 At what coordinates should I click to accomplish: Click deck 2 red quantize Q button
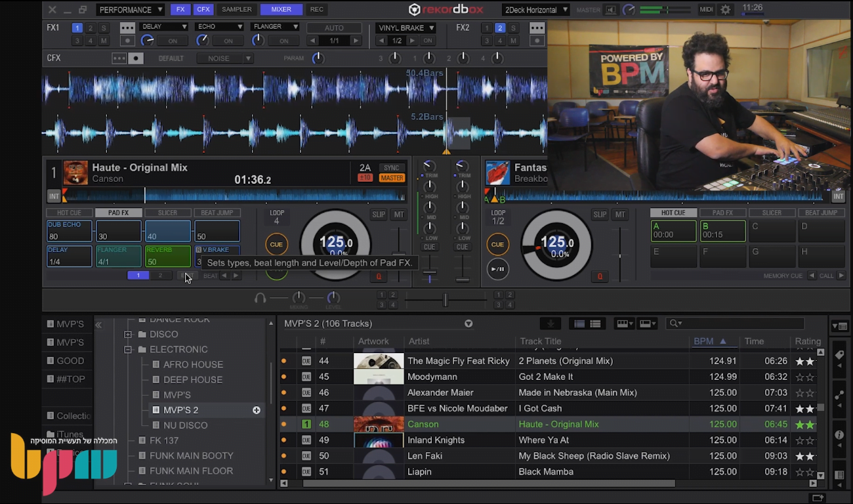click(599, 276)
